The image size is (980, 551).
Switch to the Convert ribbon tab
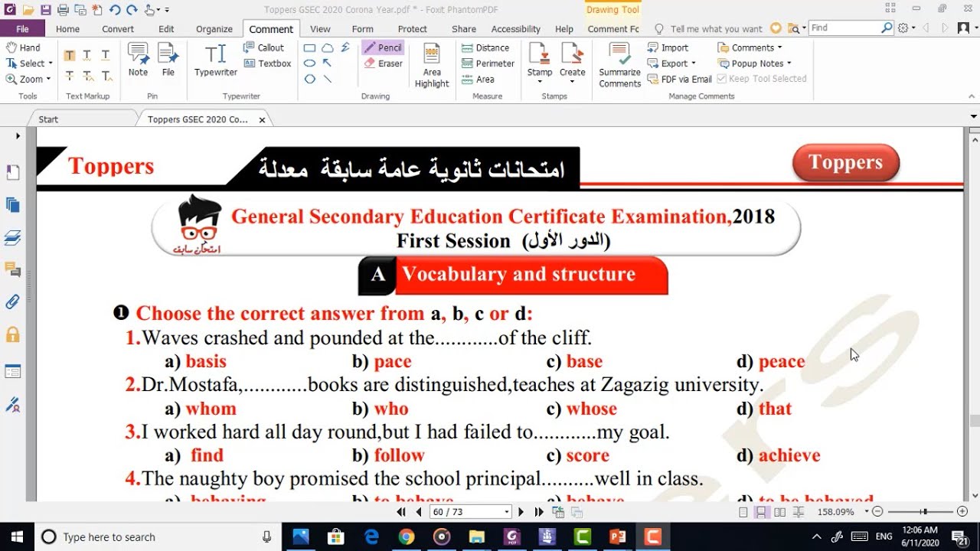coord(118,29)
